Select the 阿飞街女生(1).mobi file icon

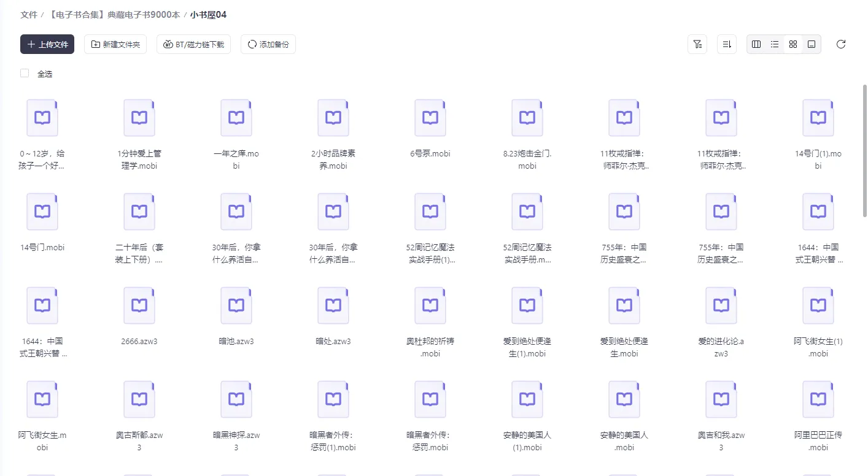818,305
